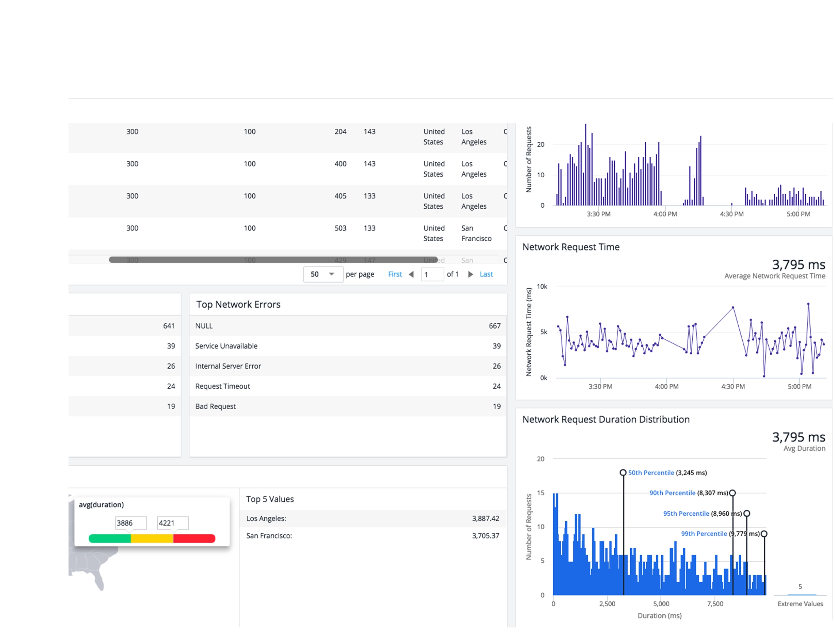The height and width of the screenshot is (644, 835).
Task: Click the table's horizontal scrollbar
Action: coord(273,260)
